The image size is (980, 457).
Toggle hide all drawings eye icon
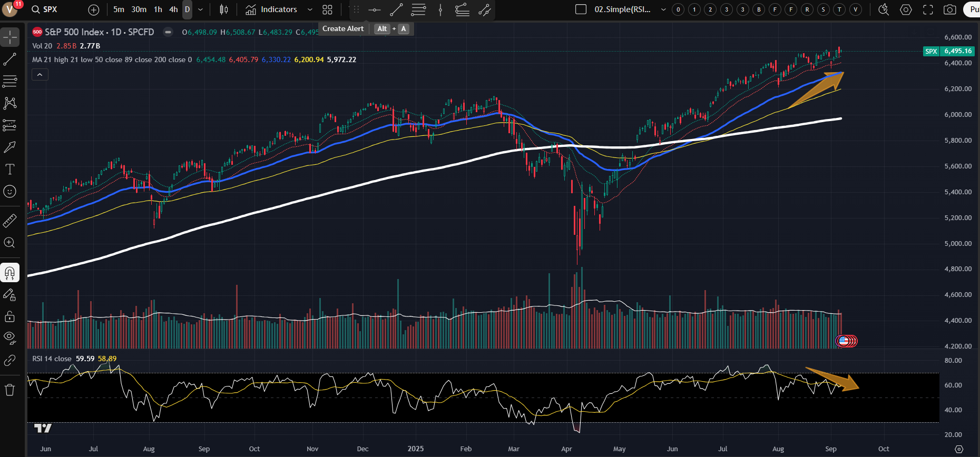coord(10,337)
